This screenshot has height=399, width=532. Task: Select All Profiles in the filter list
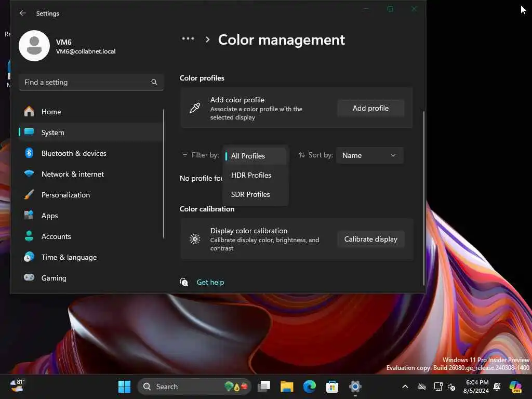255,156
